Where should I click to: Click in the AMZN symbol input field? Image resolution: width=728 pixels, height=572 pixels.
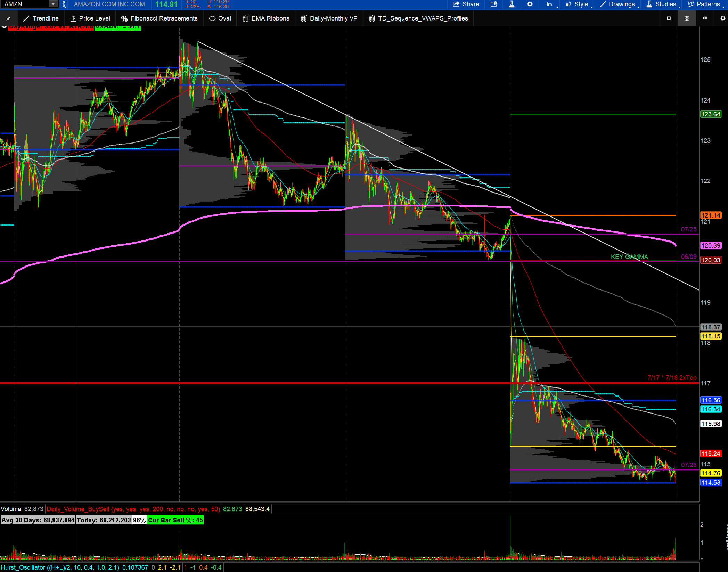[24, 4]
